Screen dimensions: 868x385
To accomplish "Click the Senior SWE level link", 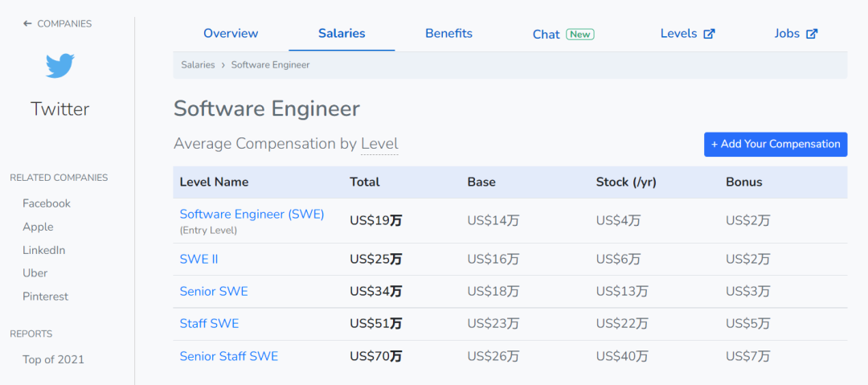I will pos(214,291).
